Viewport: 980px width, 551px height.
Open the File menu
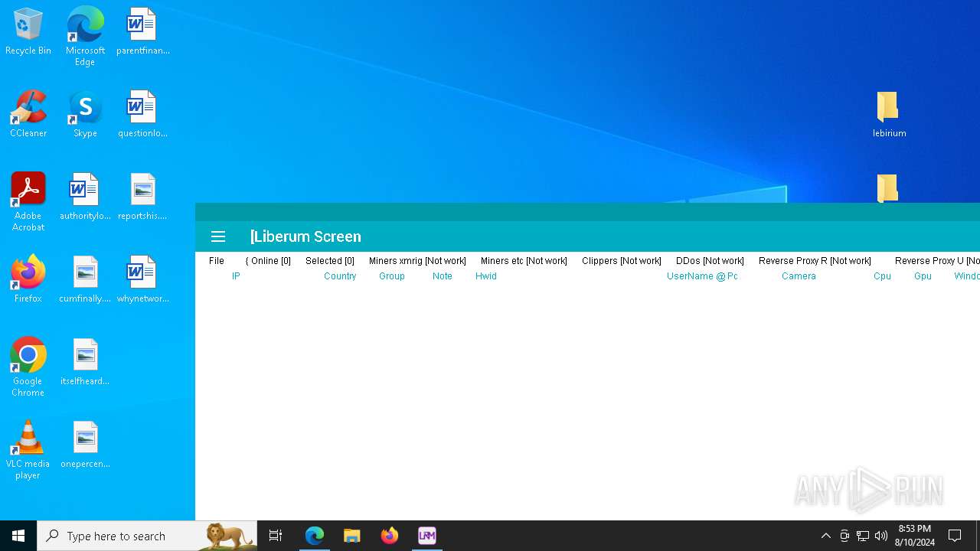click(x=217, y=261)
